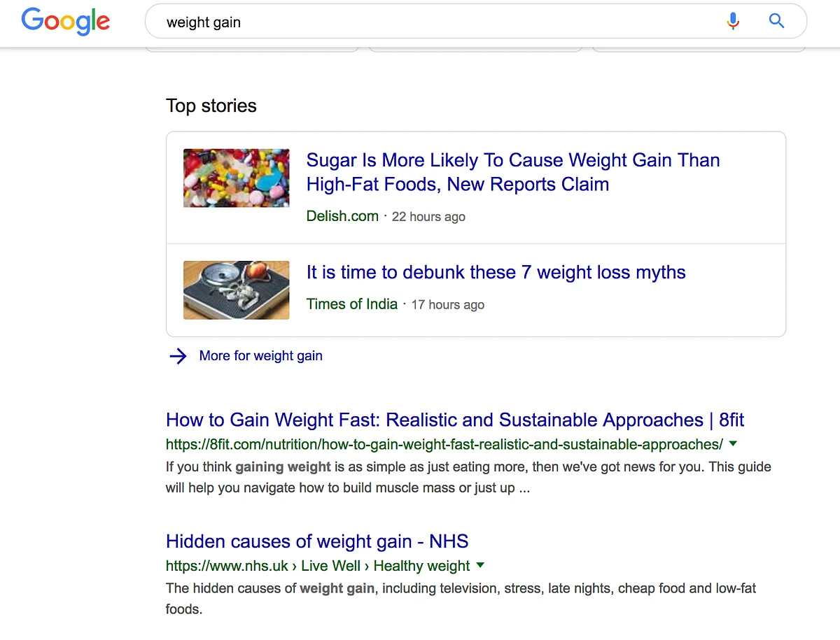Viewport: 840px width, 640px height.
Task: Expand the dropdown arrow beside the 8fit URL
Action: pyautogui.click(x=733, y=443)
